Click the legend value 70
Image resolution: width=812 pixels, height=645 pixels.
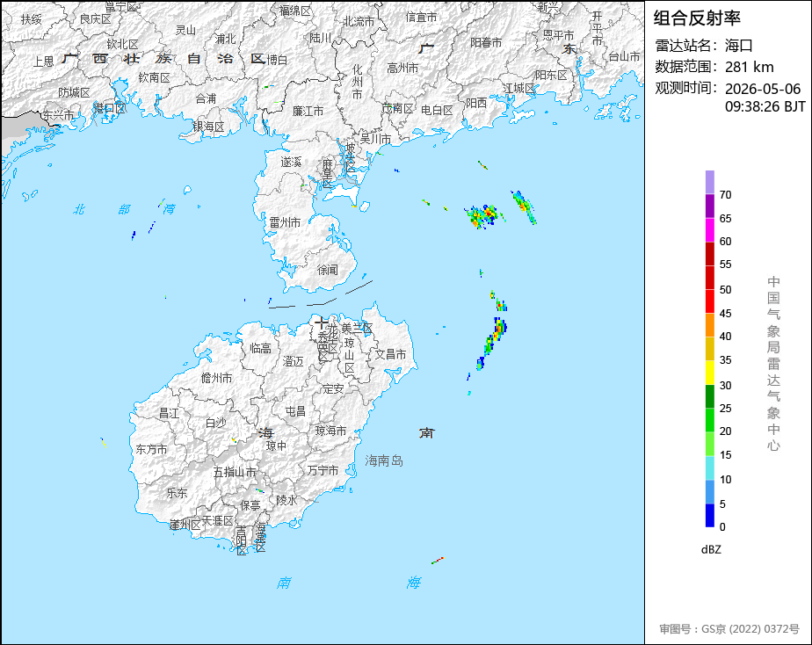(725, 195)
